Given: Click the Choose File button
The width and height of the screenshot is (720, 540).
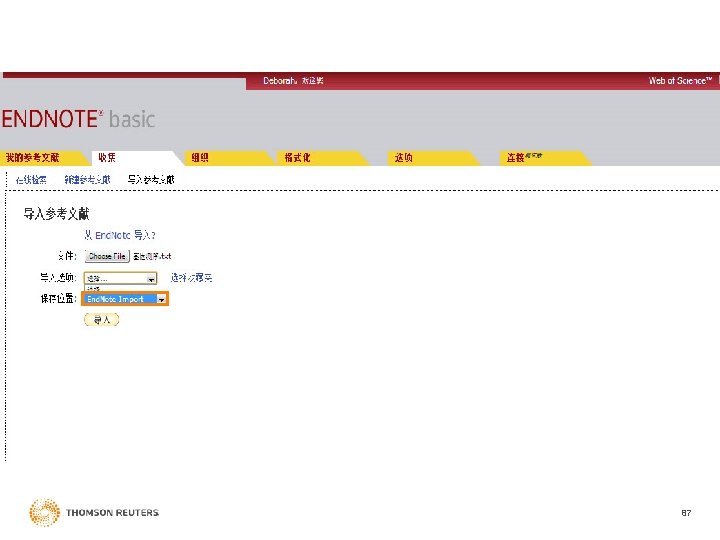Looking at the screenshot, I should tap(107, 256).
